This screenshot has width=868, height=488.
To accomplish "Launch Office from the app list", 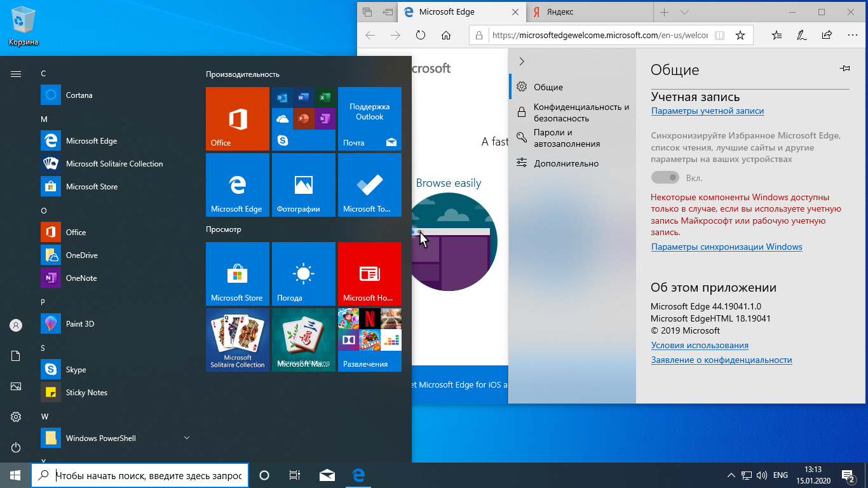I will pyautogui.click(x=114, y=233).
